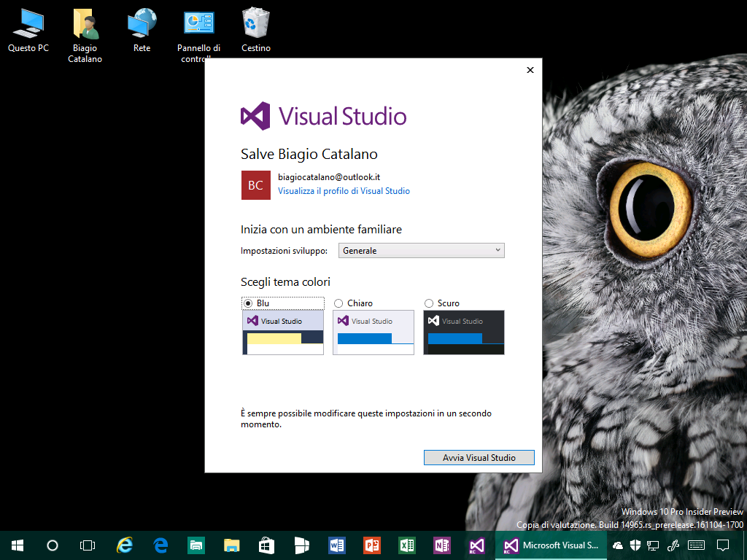Select the Cestino recycle bin icon

click(x=256, y=31)
